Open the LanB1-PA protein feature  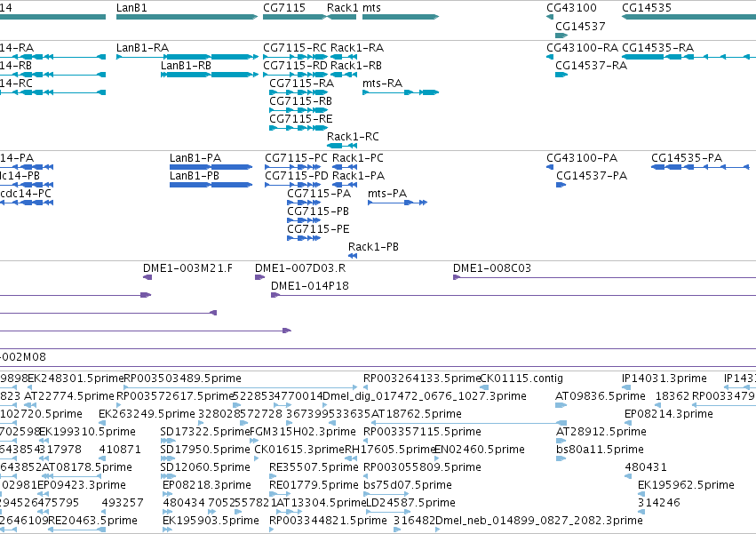point(211,167)
